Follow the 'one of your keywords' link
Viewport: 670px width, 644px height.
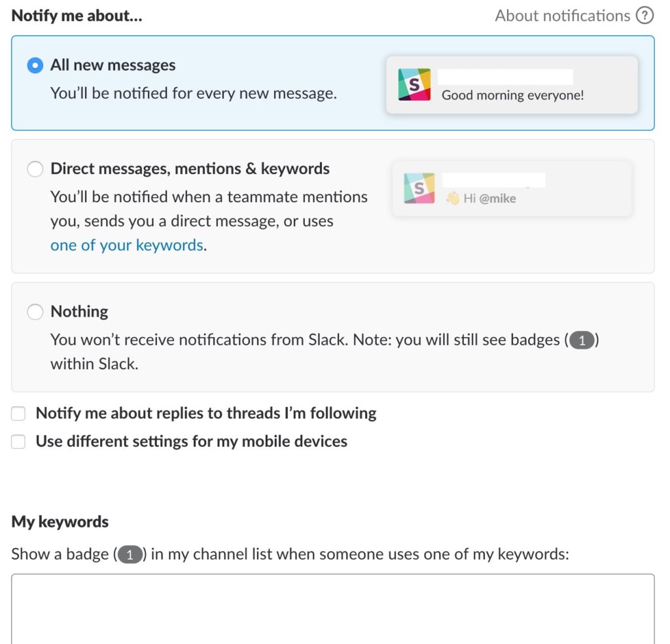126,245
